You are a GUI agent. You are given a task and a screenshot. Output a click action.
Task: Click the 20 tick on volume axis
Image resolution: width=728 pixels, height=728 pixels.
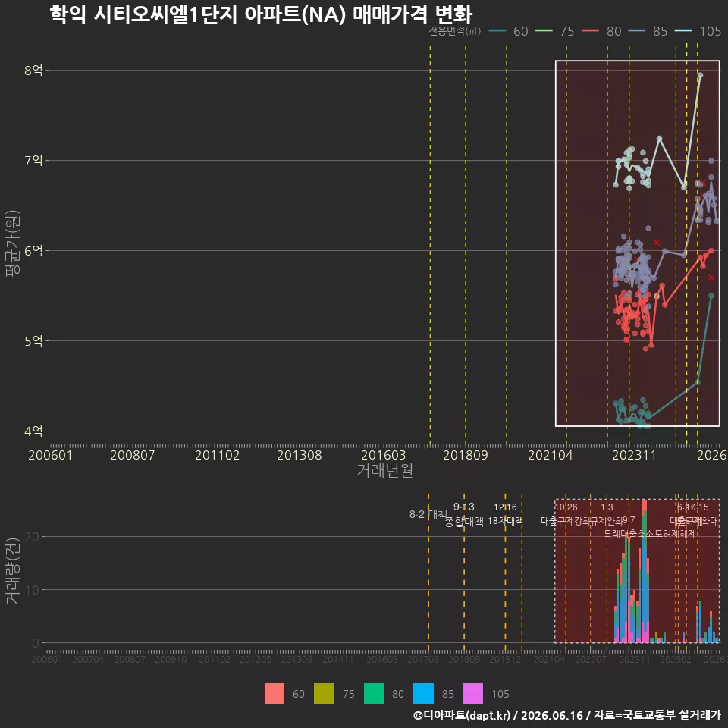[32, 537]
